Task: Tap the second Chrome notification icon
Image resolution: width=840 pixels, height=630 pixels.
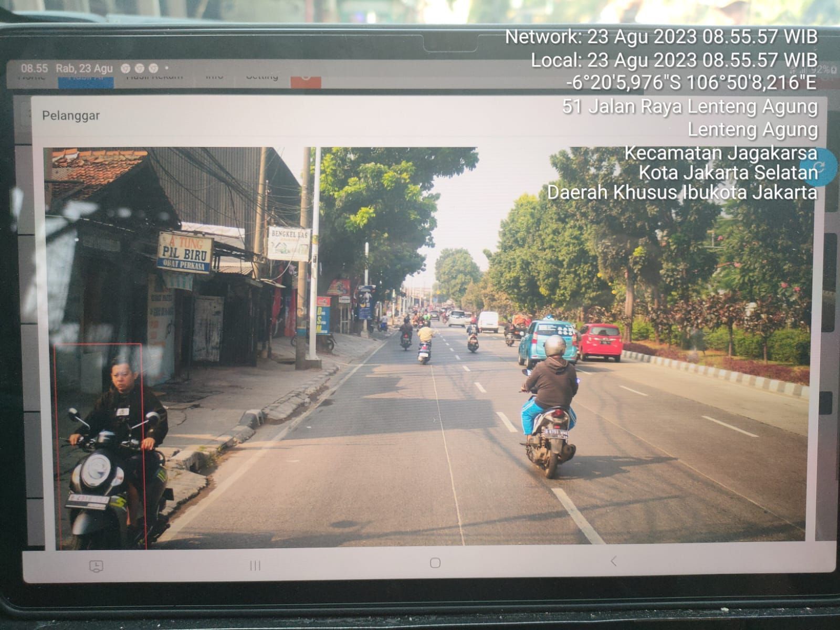Action: coord(139,68)
